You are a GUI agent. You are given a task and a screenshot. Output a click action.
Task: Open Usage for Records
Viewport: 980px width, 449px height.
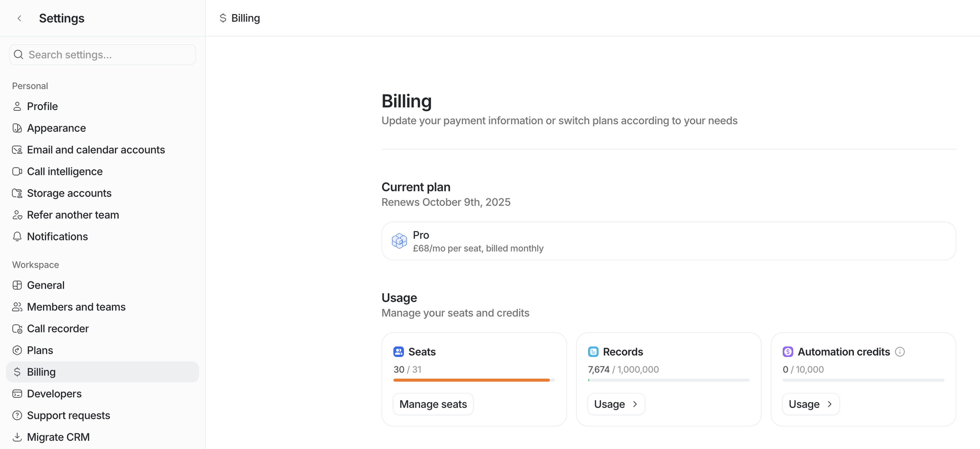[x=616, y=404]
